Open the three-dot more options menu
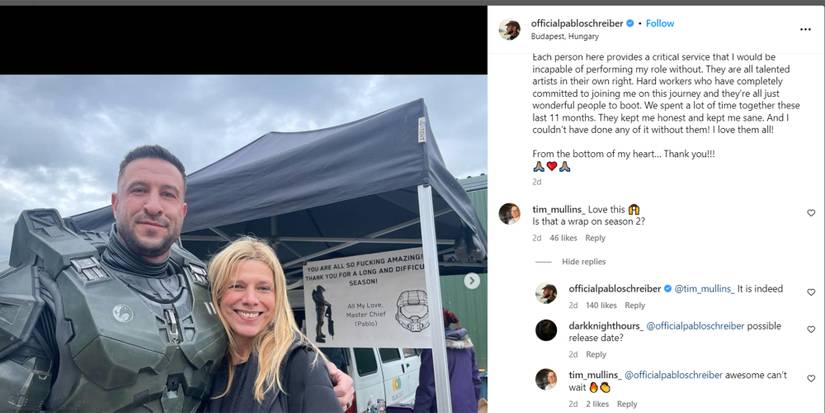 (805, 29)
